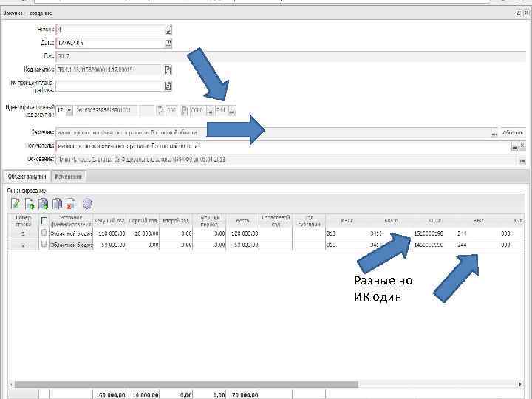532x399 pixels.
Task: Click the КЦСР column header
Action: (434, 221)
